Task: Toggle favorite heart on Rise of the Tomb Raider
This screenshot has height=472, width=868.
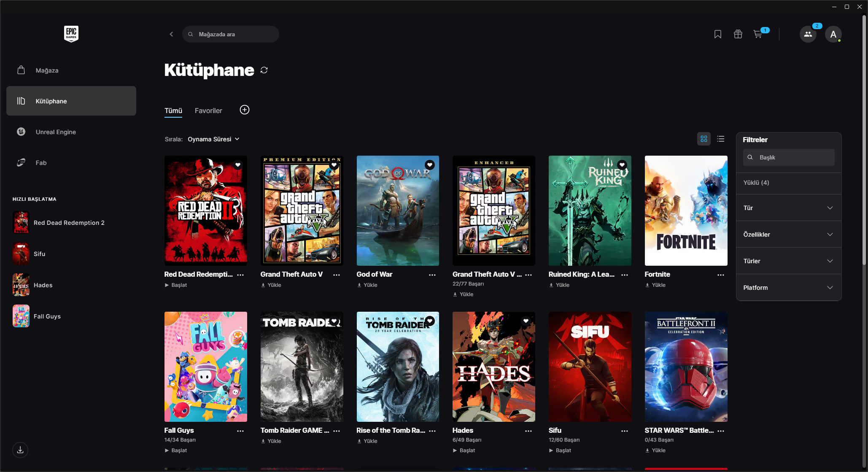Action: click(430, 321)
